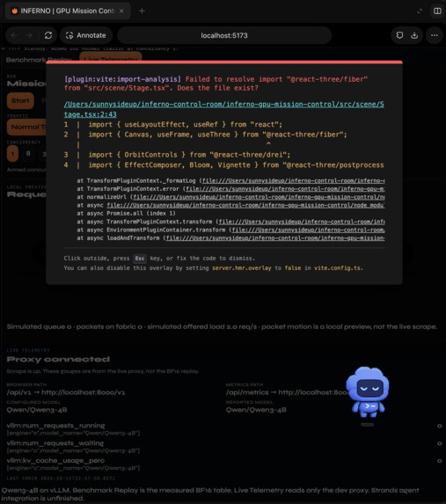Click the 'Proxy connected' heading

58,359
